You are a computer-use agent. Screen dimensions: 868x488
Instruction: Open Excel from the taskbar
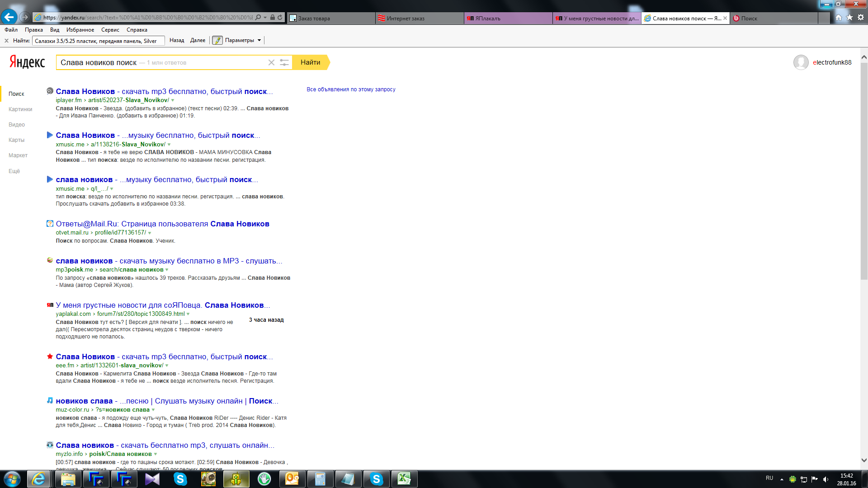(404, 479)
